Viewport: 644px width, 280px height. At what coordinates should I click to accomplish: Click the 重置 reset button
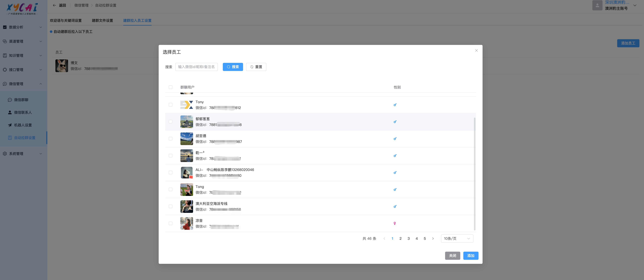tap(256, 67)
